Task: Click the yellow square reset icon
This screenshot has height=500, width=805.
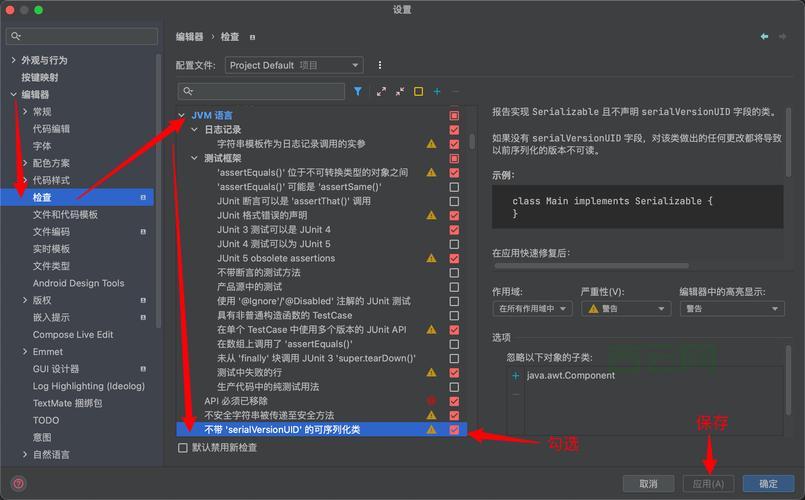Action: (418, 91)
